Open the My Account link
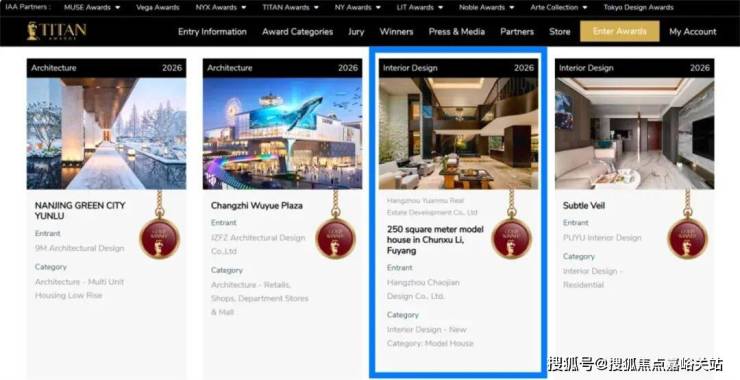The height and width of the screenshot is (380, 740). point(693,32)
